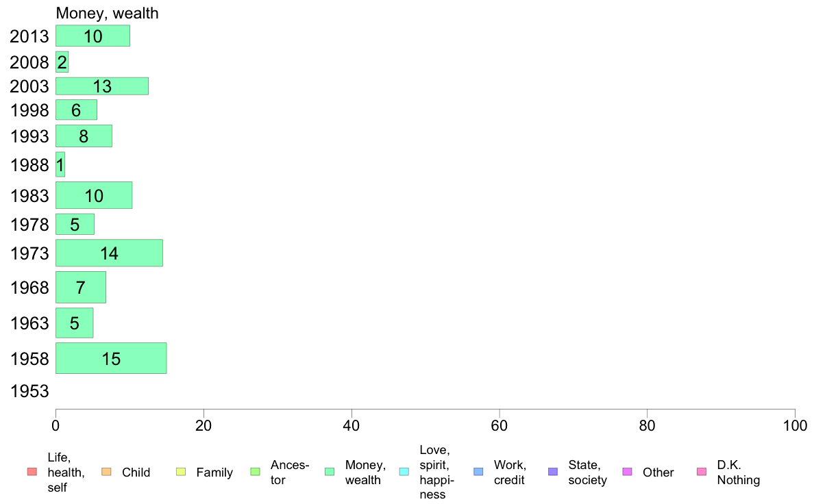The width and height of the screenshot is (814, 504).
Task: Select the 1973 bar labeled 14
Action: pos(109,253)
